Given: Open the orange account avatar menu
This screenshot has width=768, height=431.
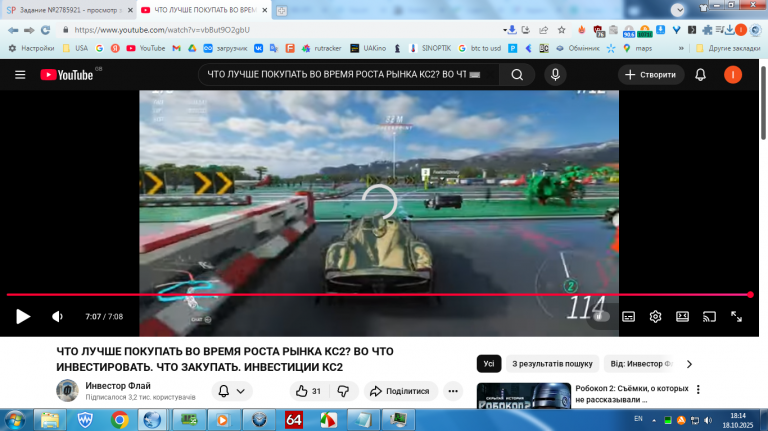Looking at the screenshot, I should coord(733,75).
